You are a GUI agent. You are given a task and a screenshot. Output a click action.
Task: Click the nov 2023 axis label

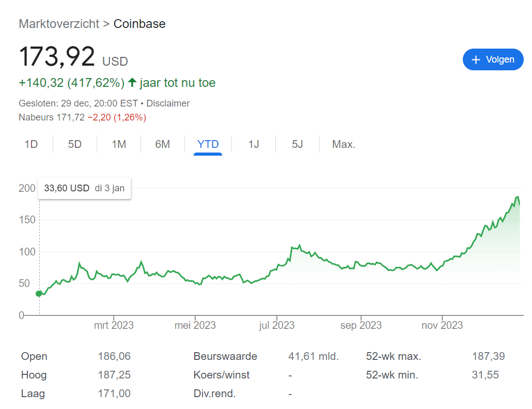point(442,325)
